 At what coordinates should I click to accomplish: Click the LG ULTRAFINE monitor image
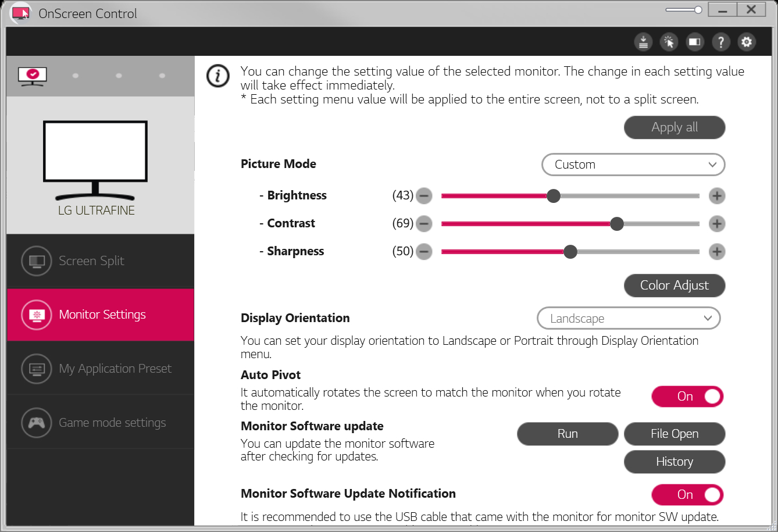(x=96, y=161)
